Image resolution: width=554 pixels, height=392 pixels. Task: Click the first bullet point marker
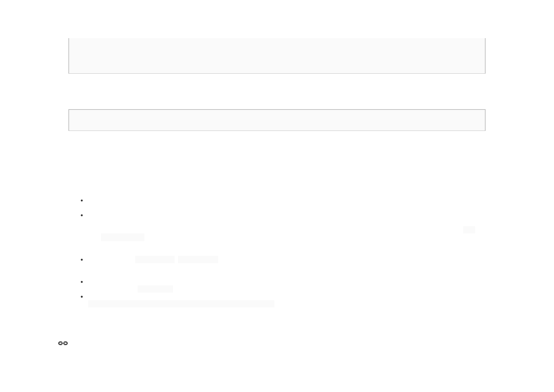(x=82, y=200)
